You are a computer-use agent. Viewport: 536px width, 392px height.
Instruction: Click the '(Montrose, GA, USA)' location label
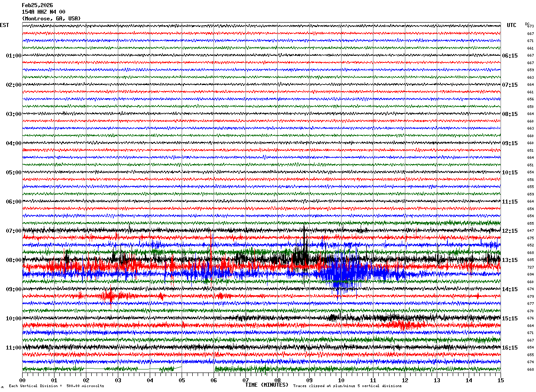tap(51, 19)
